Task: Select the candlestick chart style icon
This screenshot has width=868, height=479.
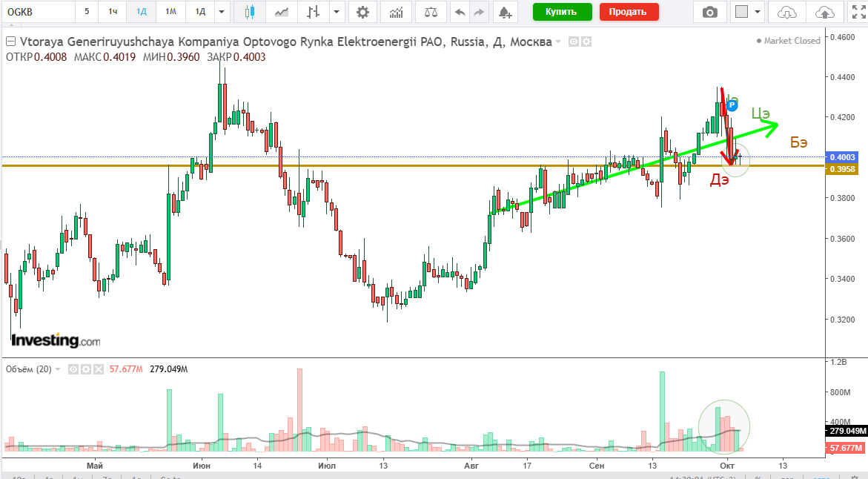Action: click(250, 12)
